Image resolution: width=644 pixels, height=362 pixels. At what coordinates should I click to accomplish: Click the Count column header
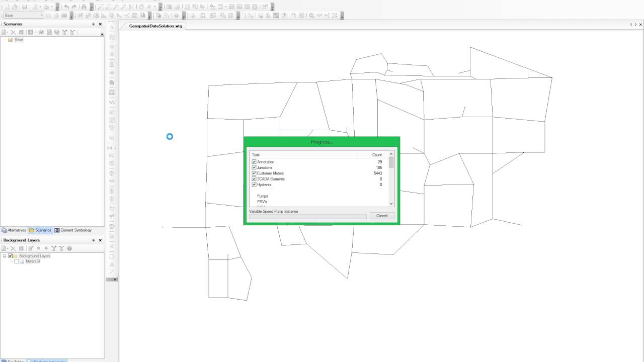pos(373,155)
